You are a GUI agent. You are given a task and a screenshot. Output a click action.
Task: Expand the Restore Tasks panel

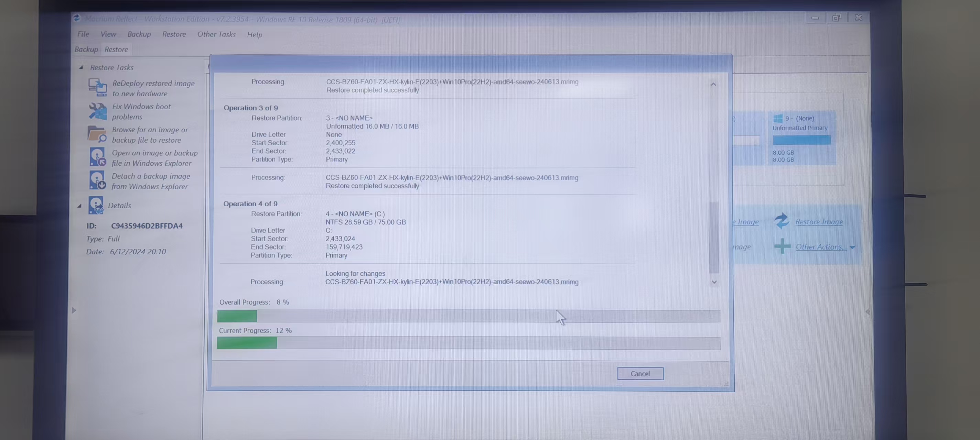(80, 67)
